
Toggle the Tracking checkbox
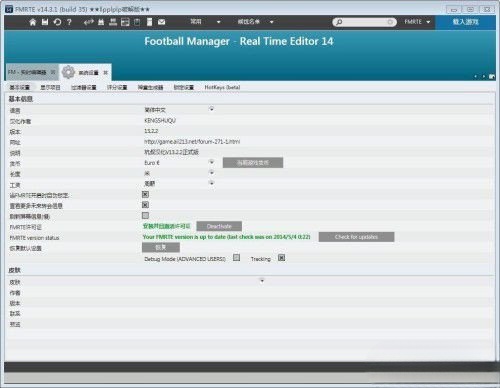pyautogui.click(x=281, y=258)
